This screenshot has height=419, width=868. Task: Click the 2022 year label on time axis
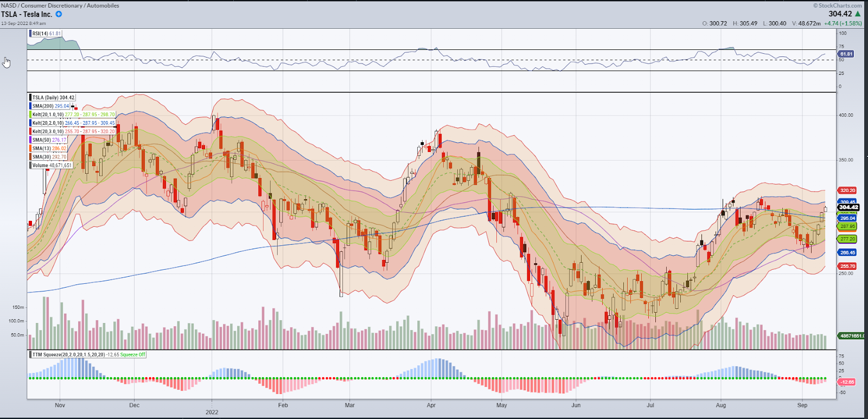[x=212, y=412]
